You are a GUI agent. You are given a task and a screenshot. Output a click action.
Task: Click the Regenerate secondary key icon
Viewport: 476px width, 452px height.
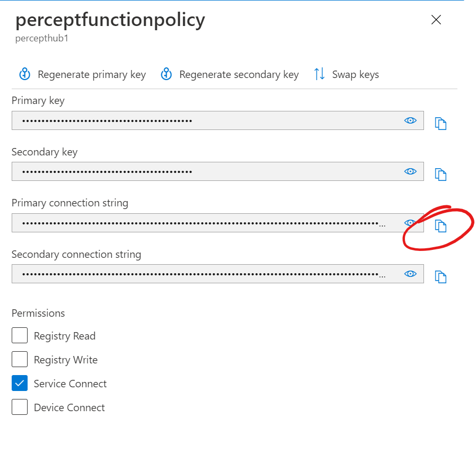167,74
